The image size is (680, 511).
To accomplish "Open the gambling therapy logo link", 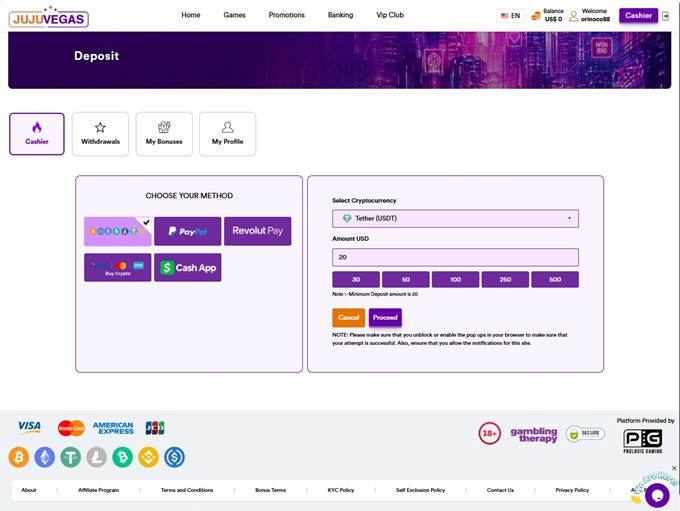I will point(534,434).
